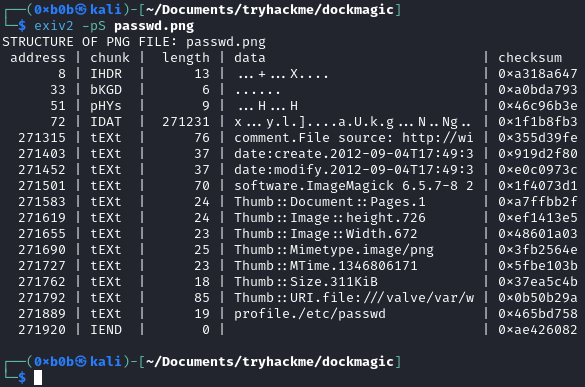Click the address column header

pyautogui.click(x=38, y=58)
